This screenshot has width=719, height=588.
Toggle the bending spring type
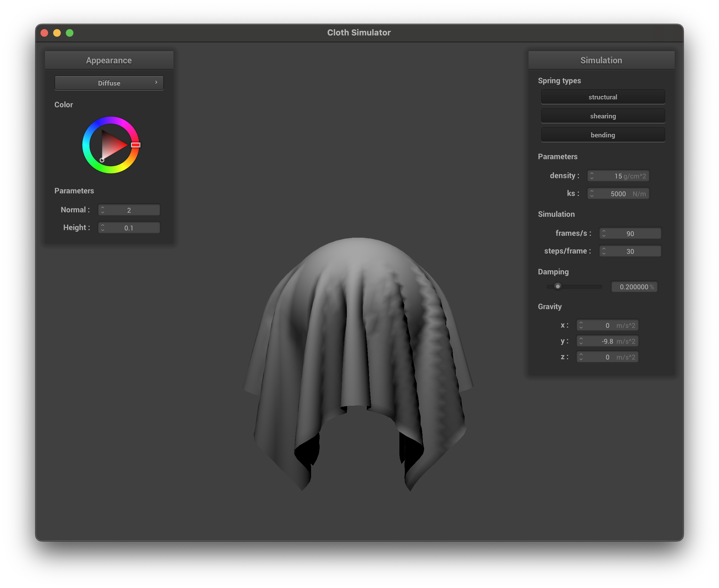[603, 135]
